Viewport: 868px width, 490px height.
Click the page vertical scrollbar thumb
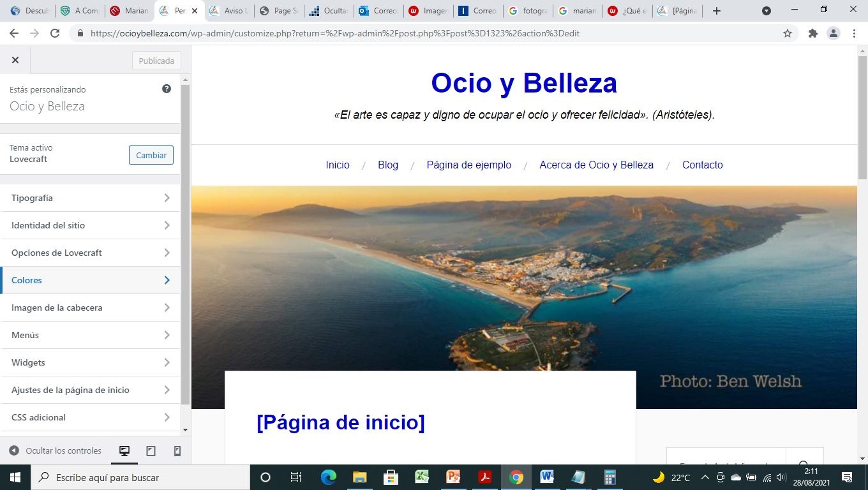click(x=862, y=117)
